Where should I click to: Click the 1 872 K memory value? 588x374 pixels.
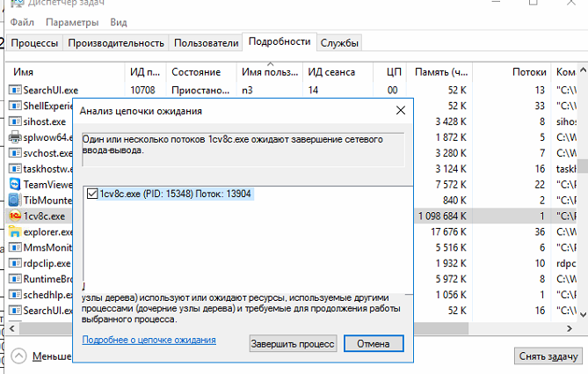[x=451, y=137]
